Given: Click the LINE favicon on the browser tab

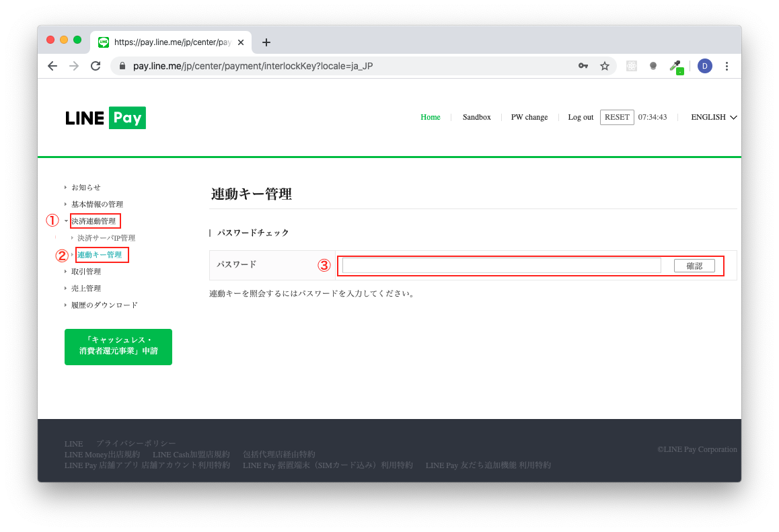Looking at the screenshot, I should click(103, 42).
